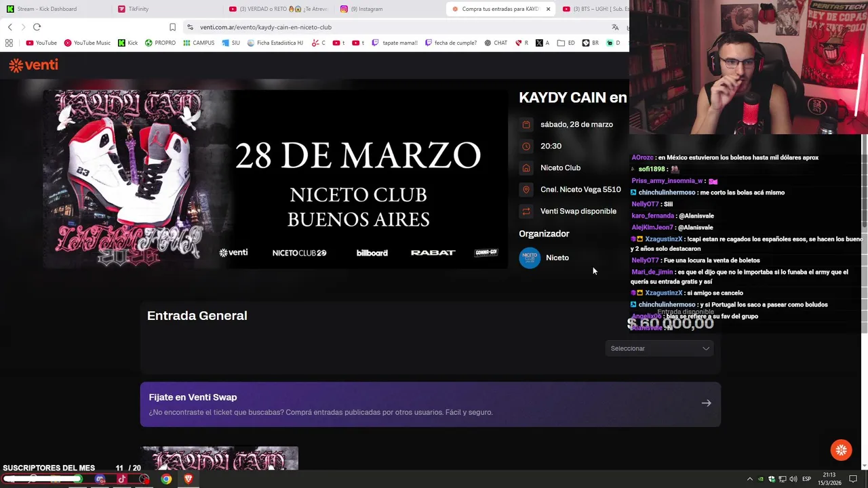Close the Venti Compra tus entradas tab
Image resolution: width=868 pixels, height=488 pixels.
pos(548,9)
